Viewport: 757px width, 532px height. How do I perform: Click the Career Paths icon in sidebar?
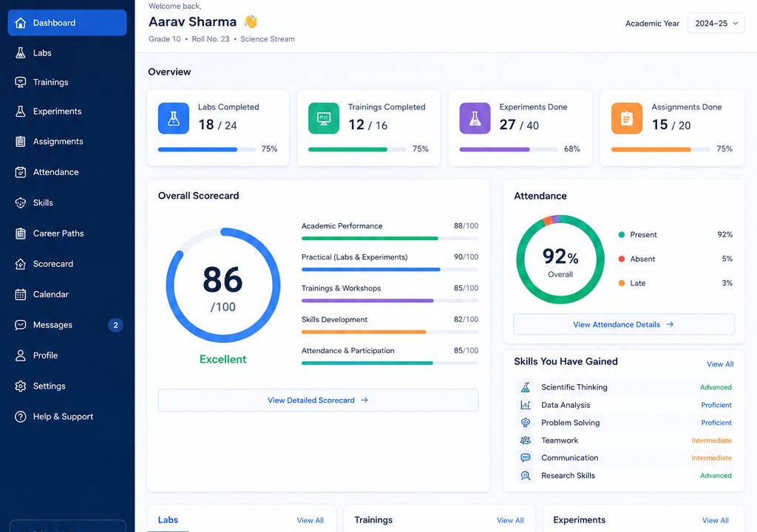pos(20,233)
